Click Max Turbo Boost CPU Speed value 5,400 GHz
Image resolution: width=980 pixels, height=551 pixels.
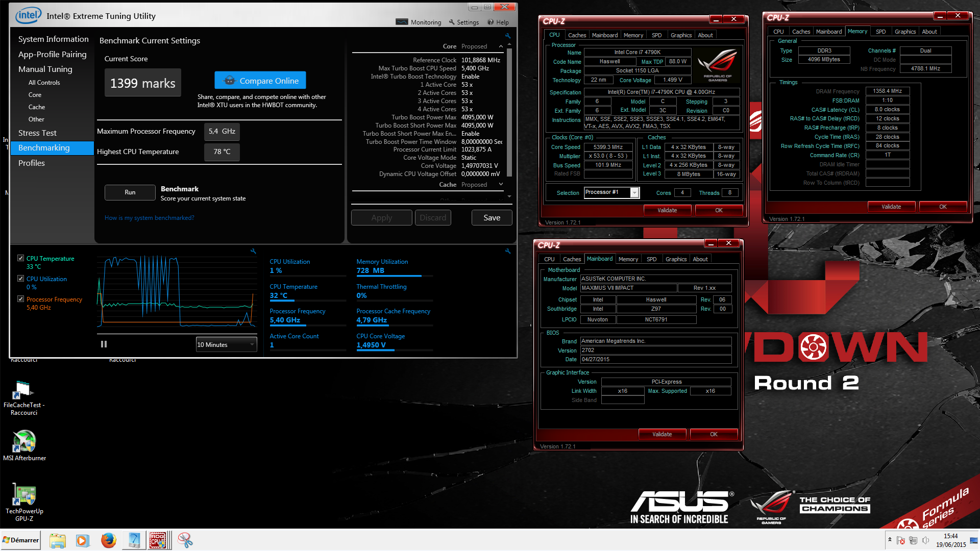pos(475,68)
